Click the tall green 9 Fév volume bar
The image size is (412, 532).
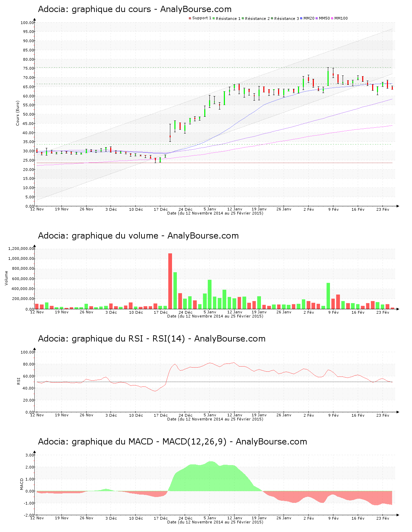click(328, 296)
